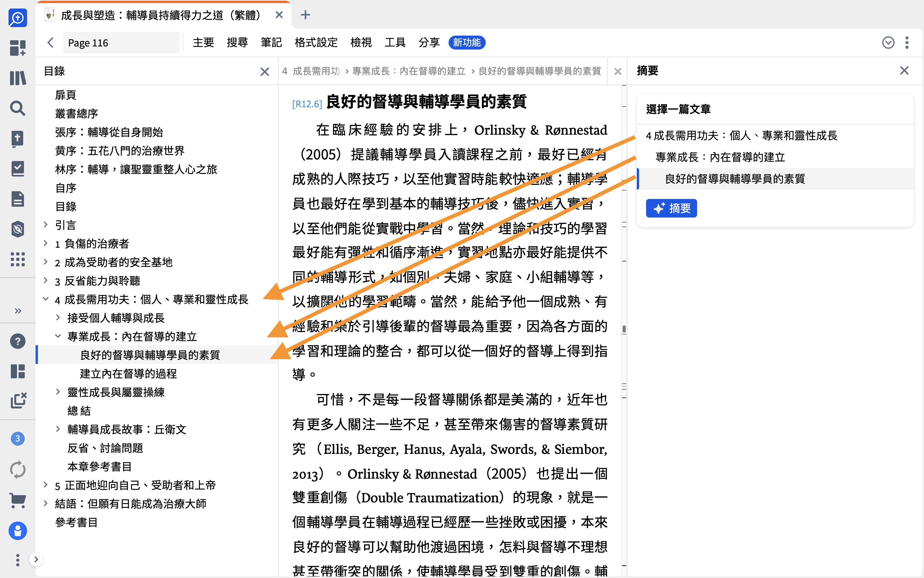924x578 pixels.
Task: Open the 格式設定 menu
Action: coord(316,42)
